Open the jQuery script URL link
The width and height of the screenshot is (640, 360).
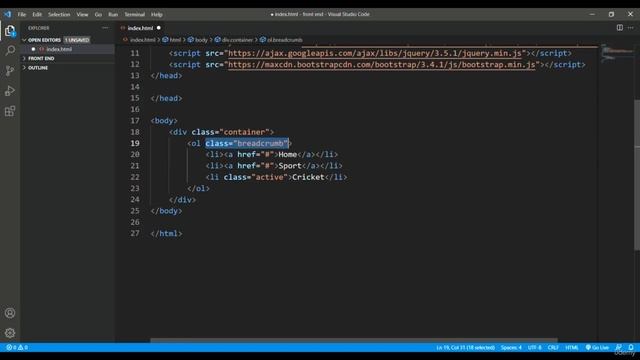[375, 53]
